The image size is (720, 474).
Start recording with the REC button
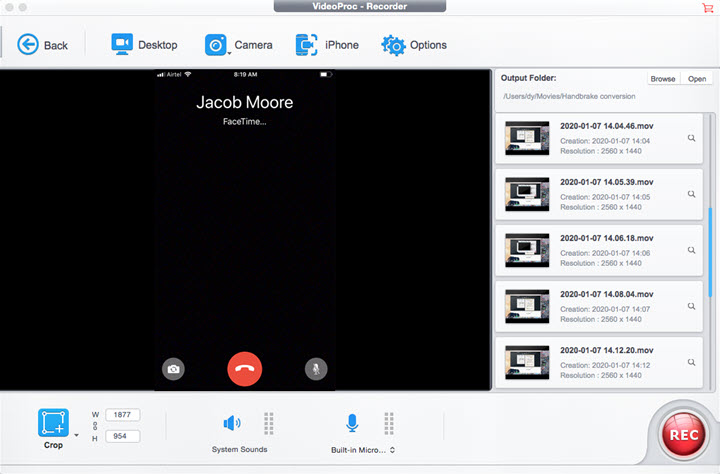[682, 436]
